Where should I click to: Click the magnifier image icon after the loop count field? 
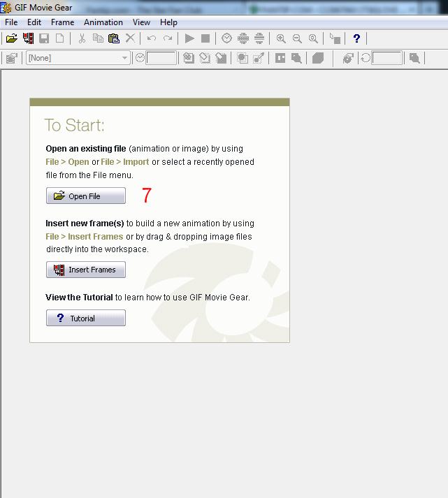(x=414, y=58)
